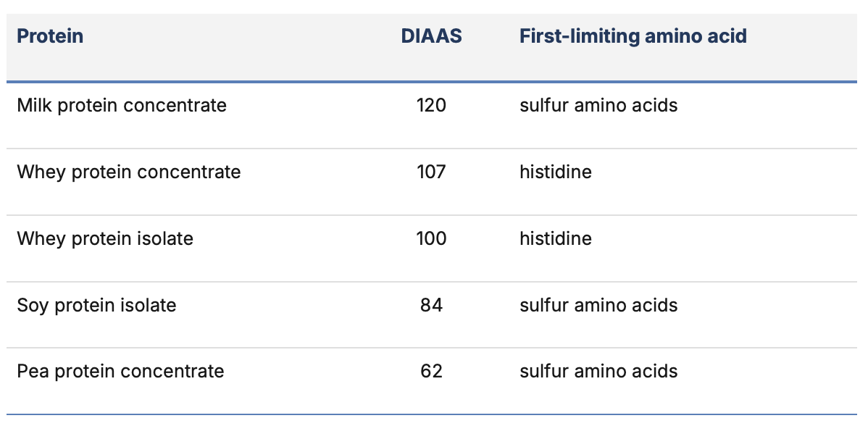Click histidine in Whey protein isolate row
The image size is (868, 426).
pos(555,238)
